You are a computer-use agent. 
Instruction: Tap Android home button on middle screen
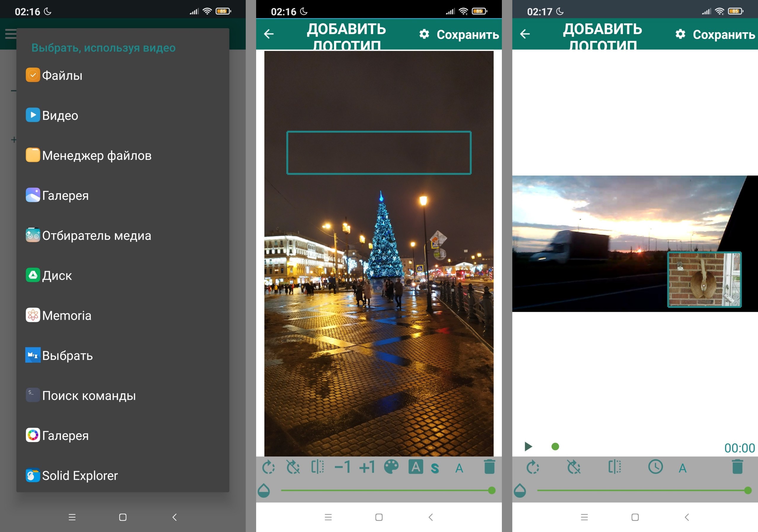[379, 517]
